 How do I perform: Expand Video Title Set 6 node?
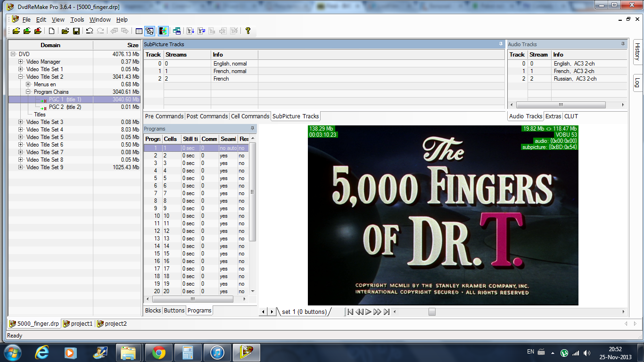pos(21,145)
